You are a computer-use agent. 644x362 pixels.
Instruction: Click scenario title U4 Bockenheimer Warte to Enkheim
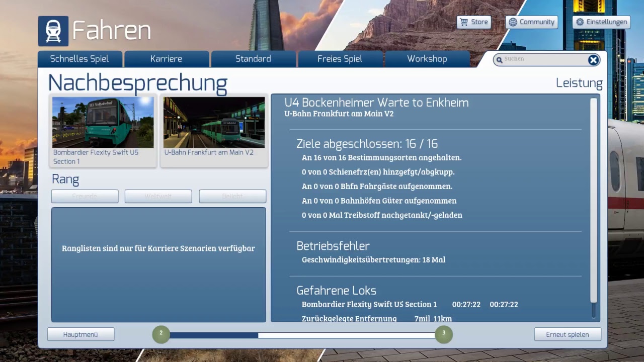376,103
